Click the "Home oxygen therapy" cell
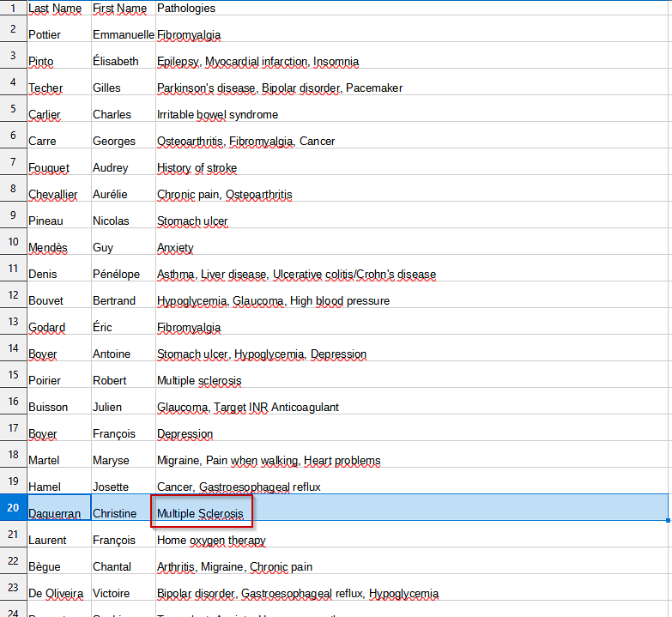 211,540
